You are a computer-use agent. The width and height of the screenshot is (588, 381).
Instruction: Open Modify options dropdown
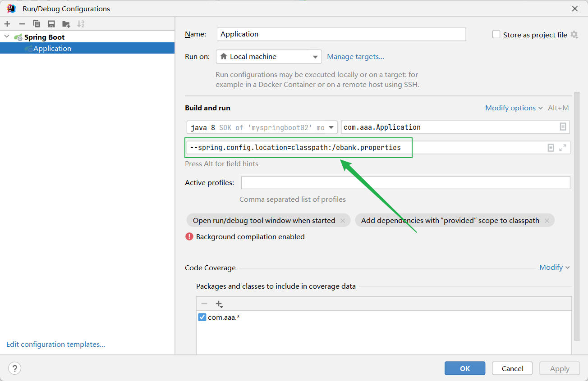tap(514, 108)
